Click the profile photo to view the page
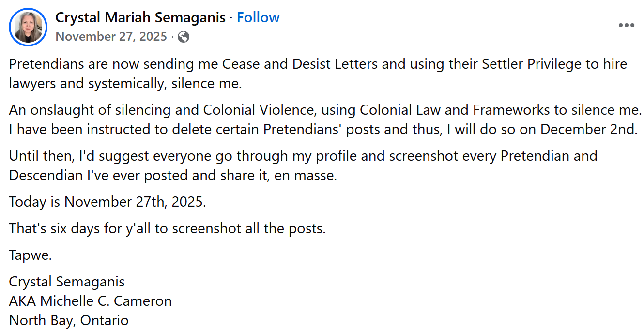 [28, 27]
